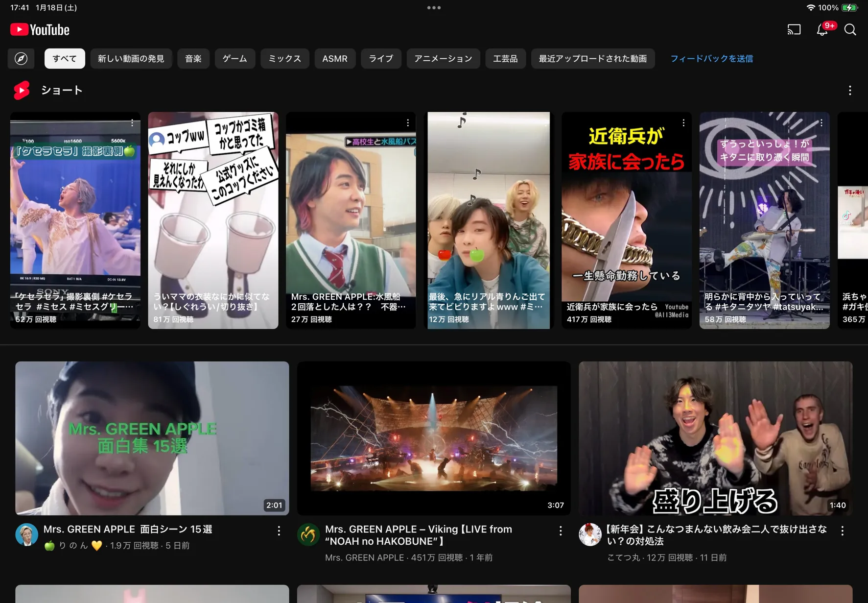868x603 pixels.
Task: Play the 近衛兵が家族に会ったら short
Action: 627,220
